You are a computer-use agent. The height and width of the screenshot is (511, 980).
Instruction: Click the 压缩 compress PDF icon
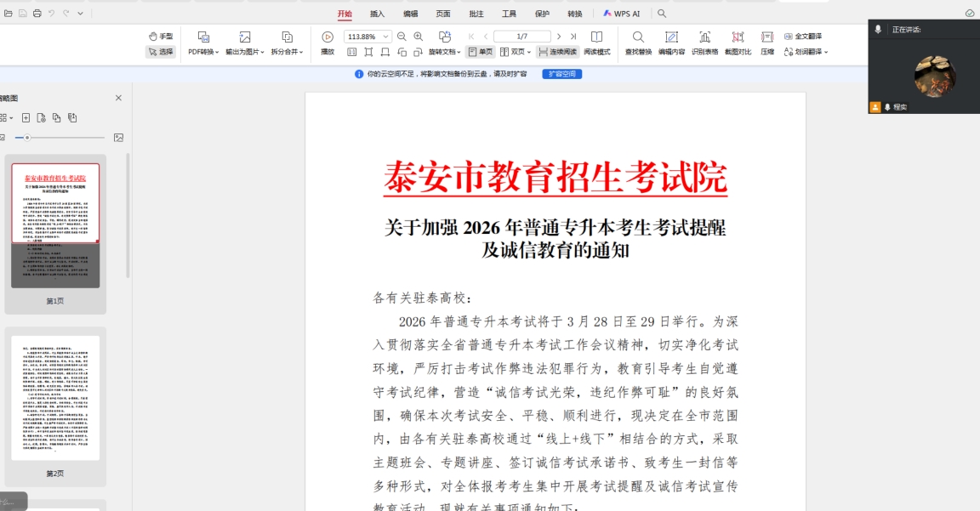coord(767,37)
